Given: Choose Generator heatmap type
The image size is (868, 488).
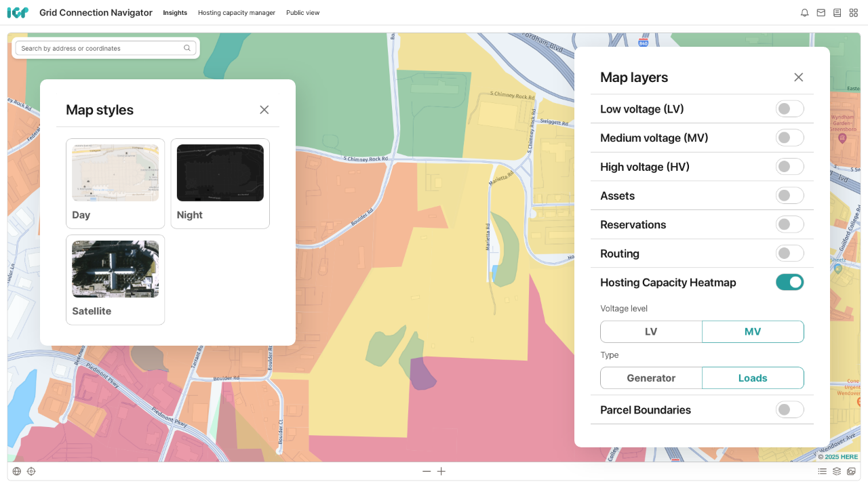Looking at the screenshot, I should pyautogui.click(x=651, y=378).
